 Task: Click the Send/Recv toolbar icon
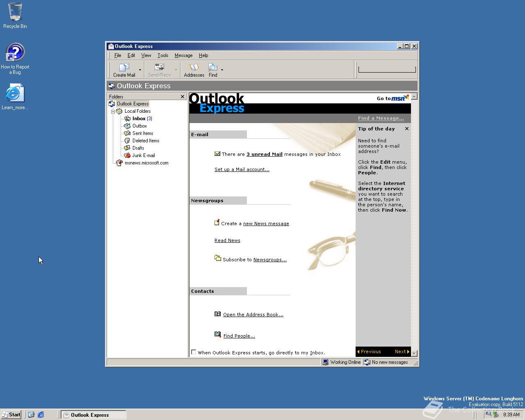pyautogui.click(x=160, y=67)
